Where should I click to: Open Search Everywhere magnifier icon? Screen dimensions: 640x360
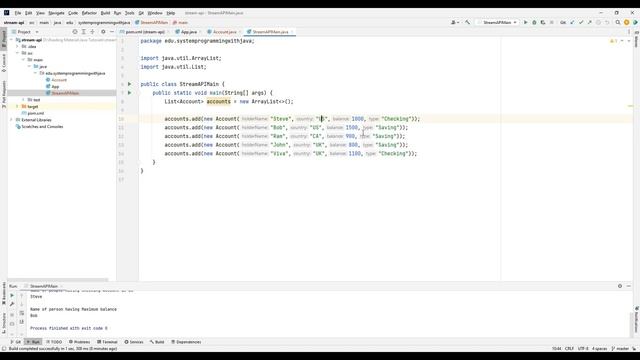[x=618, y=22]
